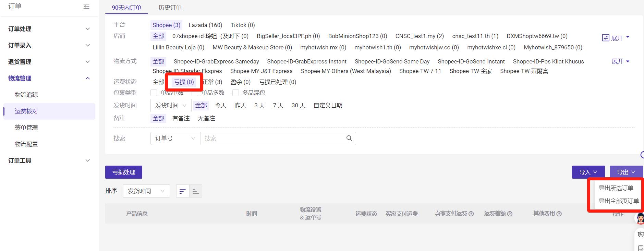Select the descending sort order icon
This screenshot has height=251, width=644.
click(182, 191)
